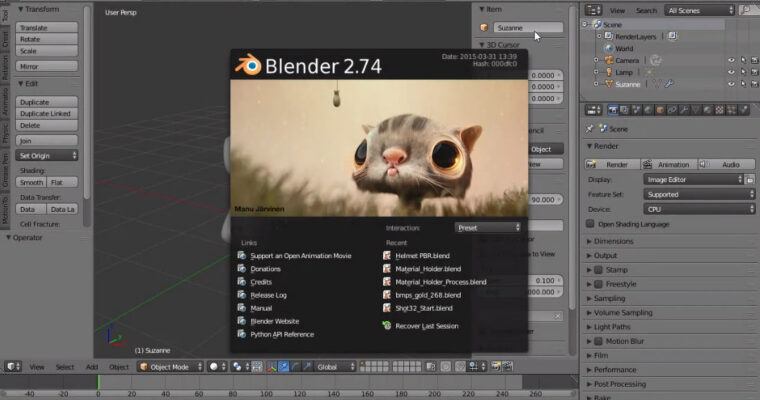Open the Render properties tab icon
This screenshot has width=760, height=400.
pyautogui.click(x=613, y=110)
